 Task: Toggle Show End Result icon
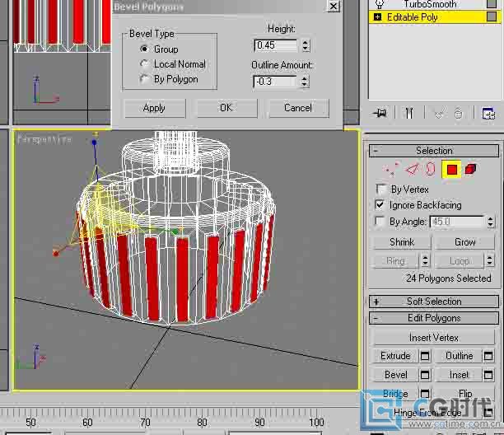pyautogui.click(x=408, y=113)
